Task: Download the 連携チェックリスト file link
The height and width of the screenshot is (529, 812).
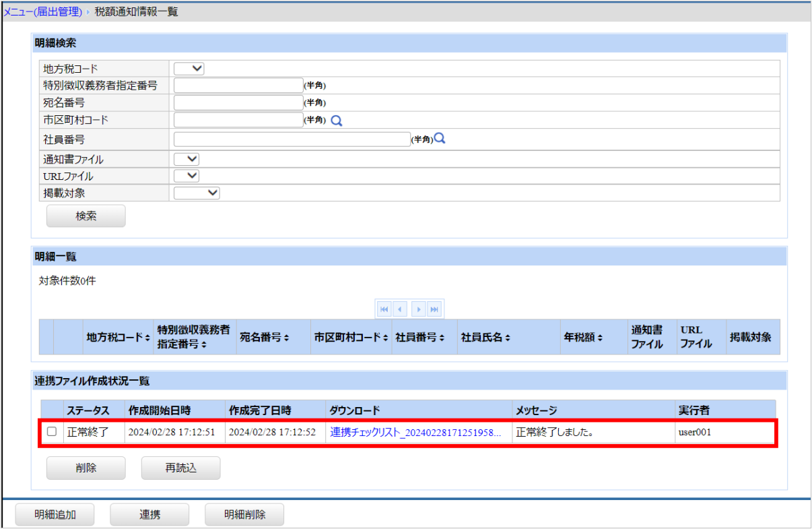Action: (415, 432)
